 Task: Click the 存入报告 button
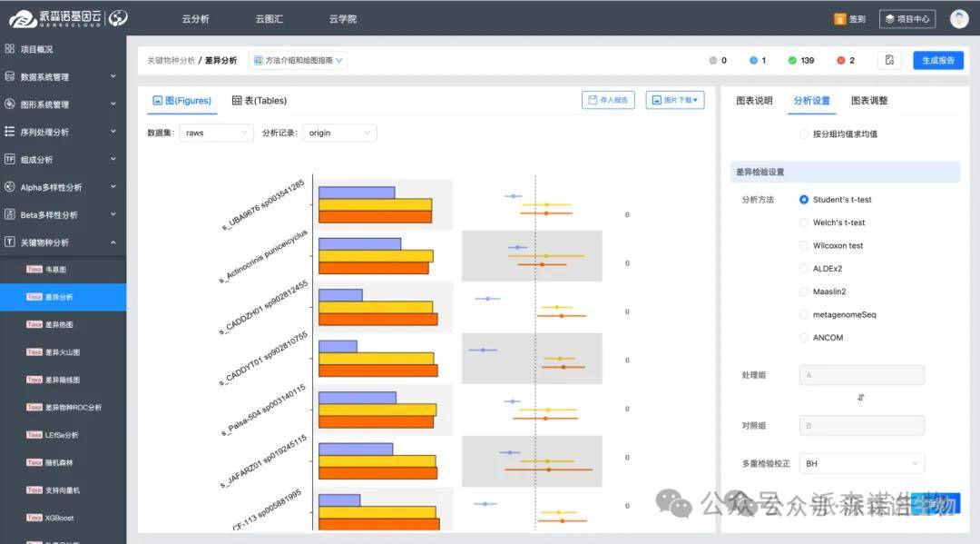coord(607,101)
